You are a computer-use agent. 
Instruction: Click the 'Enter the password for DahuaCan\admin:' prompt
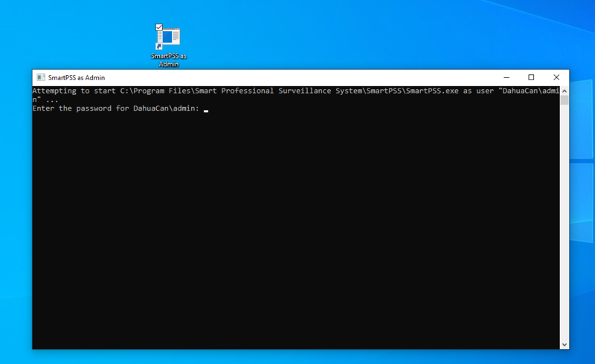116,108
